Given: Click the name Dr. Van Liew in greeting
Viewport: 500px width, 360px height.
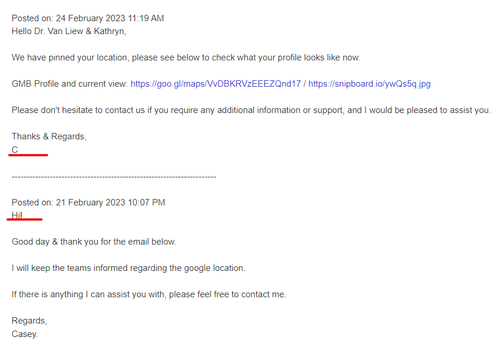Looking at the screenshot, I should [58, 31].
